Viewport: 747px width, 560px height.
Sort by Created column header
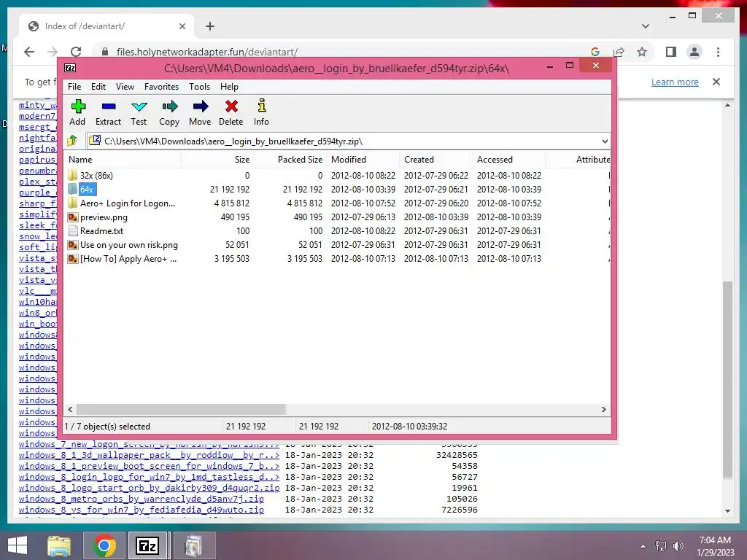coord(436,160)
